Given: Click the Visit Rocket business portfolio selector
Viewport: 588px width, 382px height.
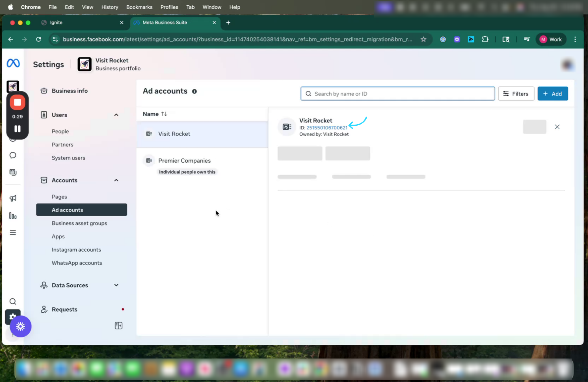Looking at the screenshot, I should tap(109, 65).
